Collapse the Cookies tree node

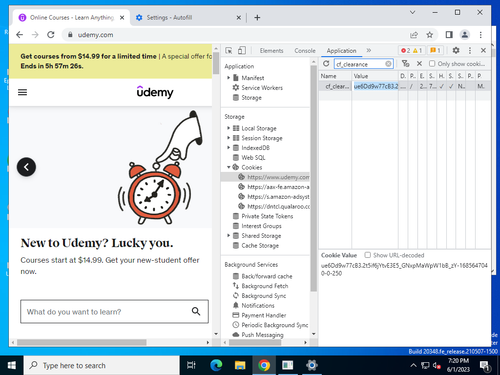(228, 167)
